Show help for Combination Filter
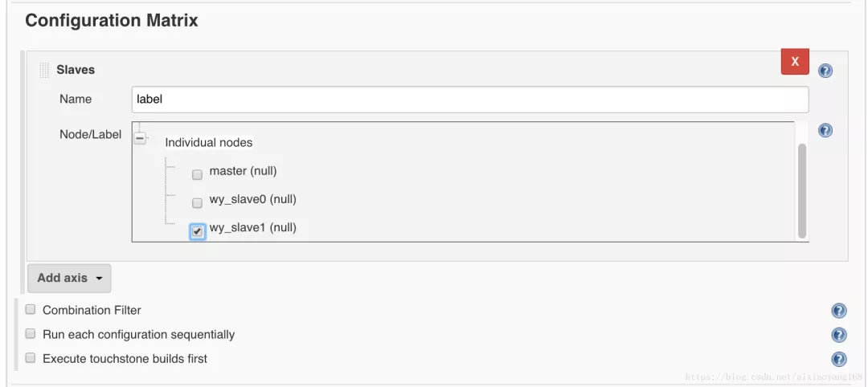Screen dimensions: 868x387 click(x=839, y=311)
